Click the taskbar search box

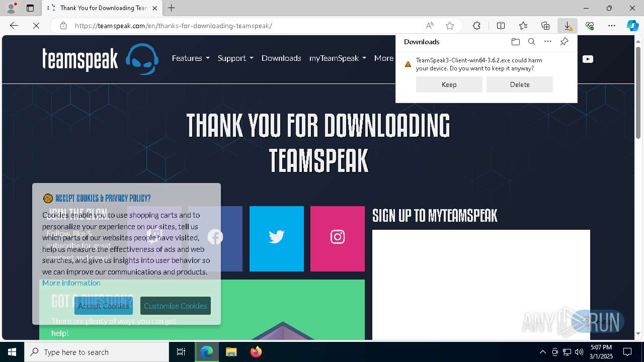[97, 352]
